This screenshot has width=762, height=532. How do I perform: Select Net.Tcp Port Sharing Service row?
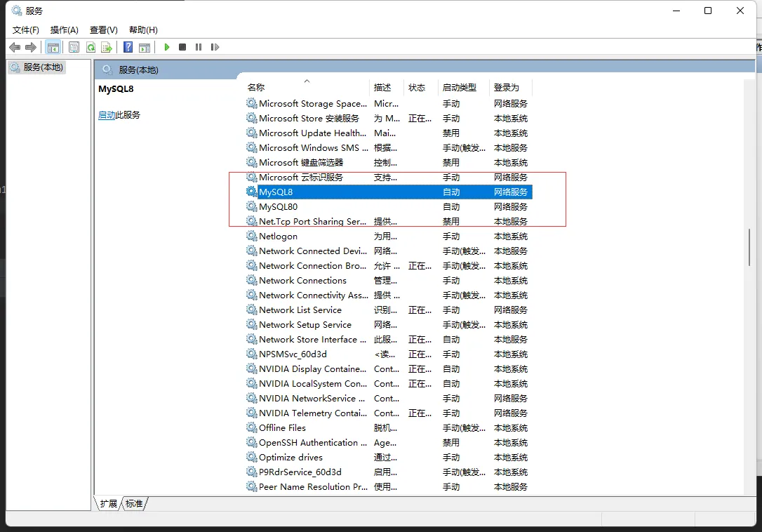tap(389, 221)
